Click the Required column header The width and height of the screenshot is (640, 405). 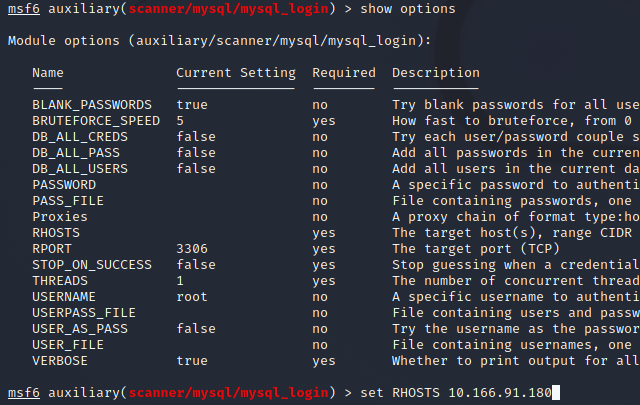[x=344, y=72]
